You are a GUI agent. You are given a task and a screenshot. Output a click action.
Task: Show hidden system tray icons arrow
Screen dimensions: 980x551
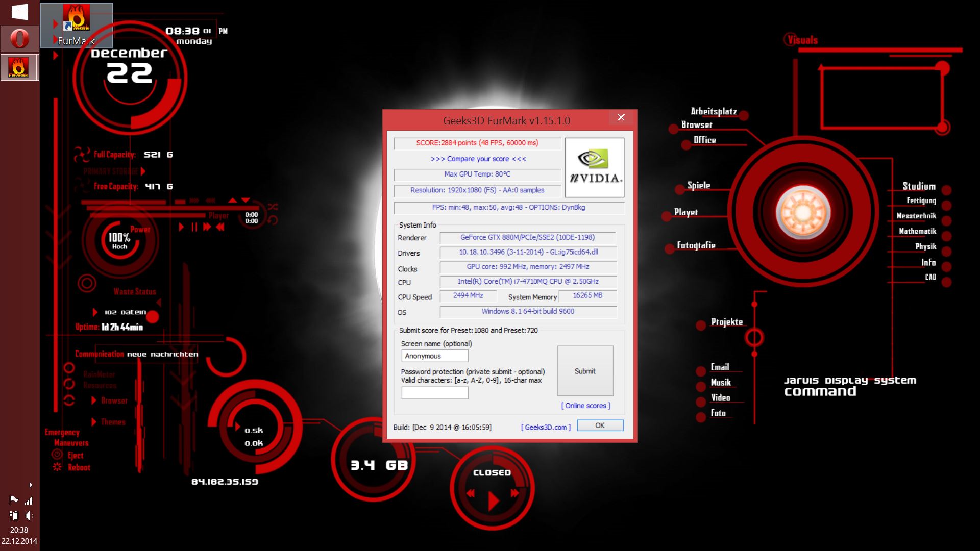tap(31, 485)
